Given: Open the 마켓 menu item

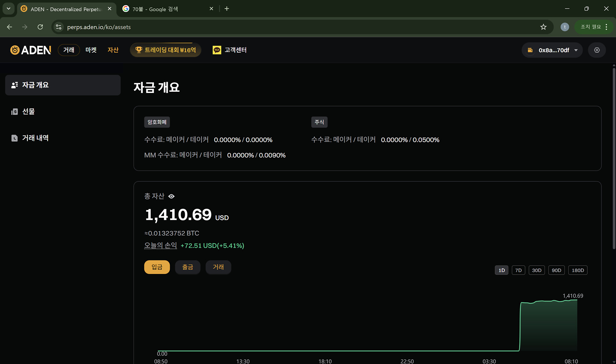Looking at the screenshot, I should point(91,50).
